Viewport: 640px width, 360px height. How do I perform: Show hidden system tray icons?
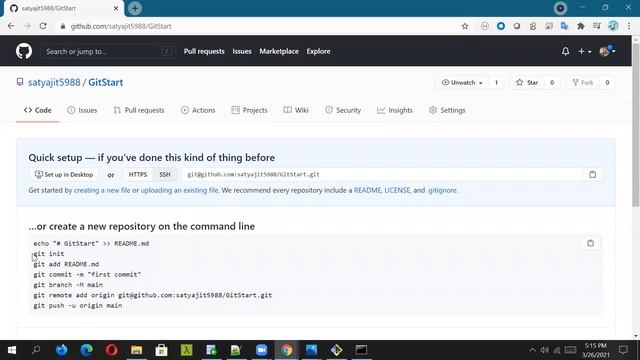point(532,350)
